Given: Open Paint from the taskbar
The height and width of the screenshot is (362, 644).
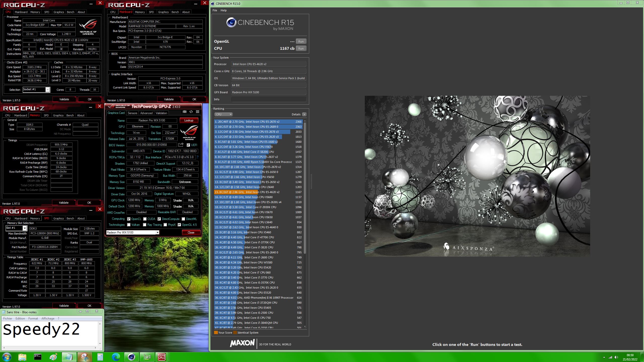Looking at the screenshot, I should (53, 357).
